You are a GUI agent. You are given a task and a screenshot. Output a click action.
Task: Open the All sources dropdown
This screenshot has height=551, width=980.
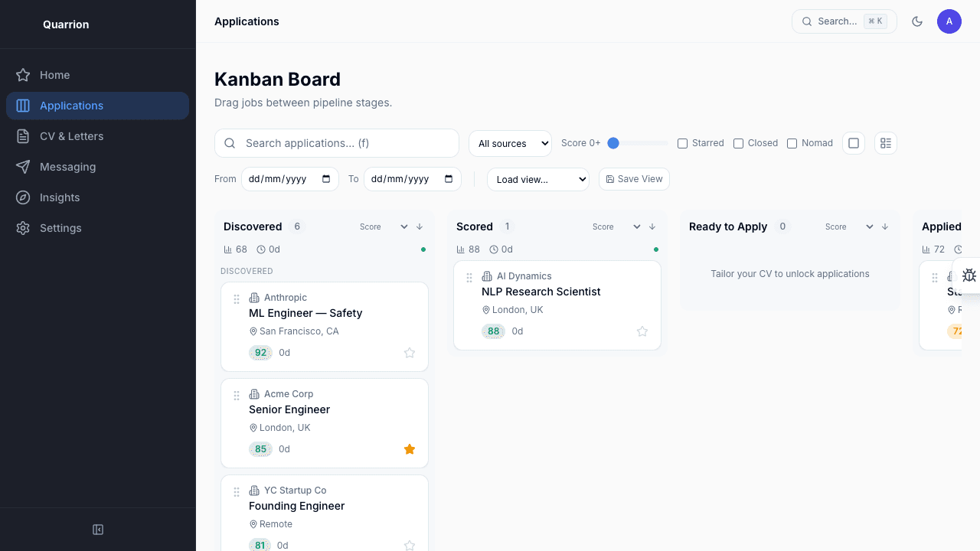tap(510, 143)
